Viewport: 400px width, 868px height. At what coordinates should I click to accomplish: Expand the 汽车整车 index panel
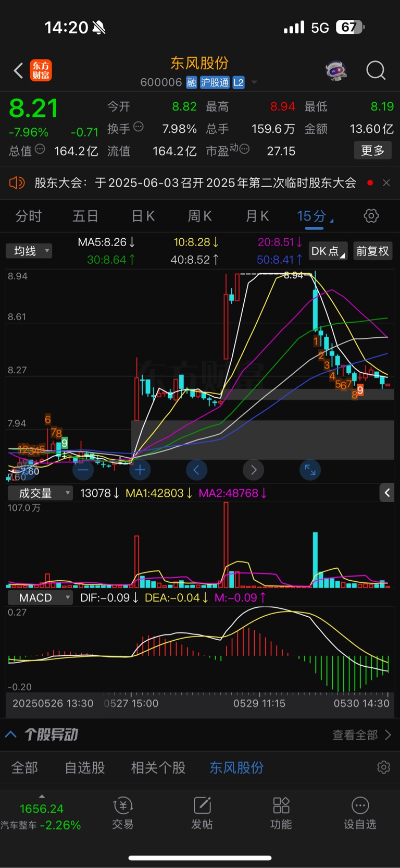coord(41,813)
